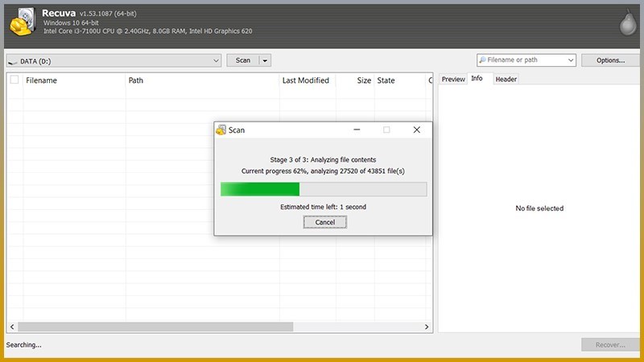Open the Options... dialog

click(610, 60)
